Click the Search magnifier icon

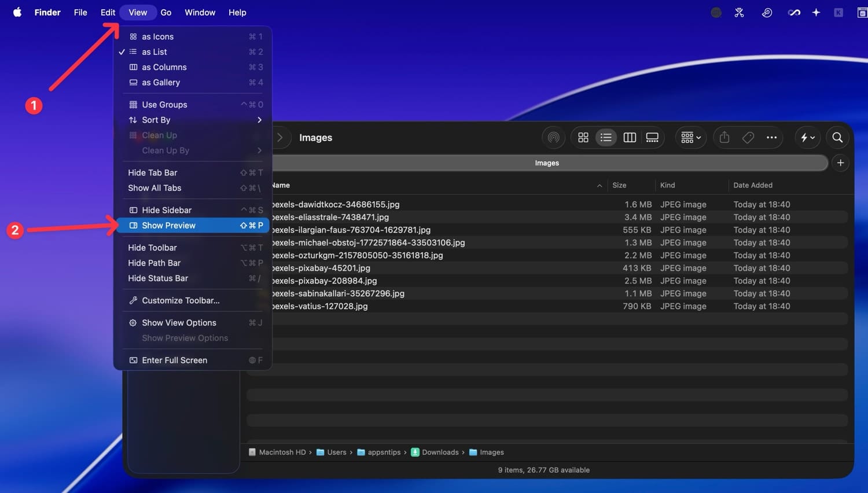(x=837, y=138)
